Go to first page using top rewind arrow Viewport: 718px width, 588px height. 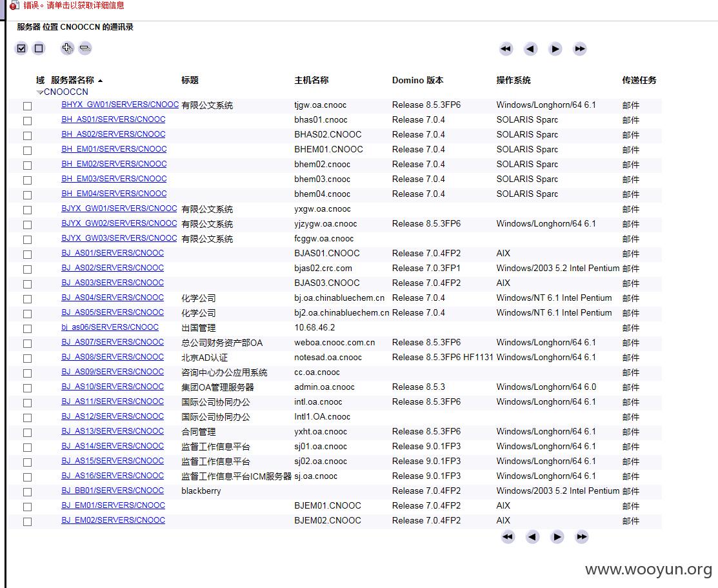coord(506,48)
